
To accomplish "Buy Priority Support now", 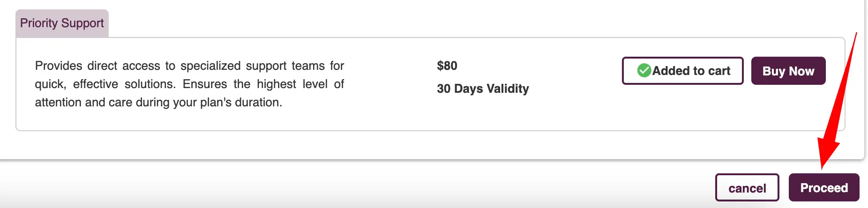I will pos(788,71).
